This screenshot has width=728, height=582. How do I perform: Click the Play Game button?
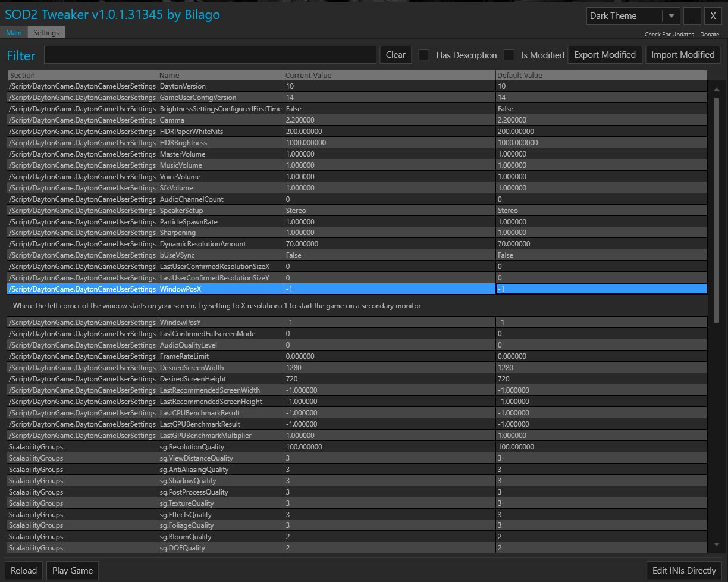tap(73, 570)
